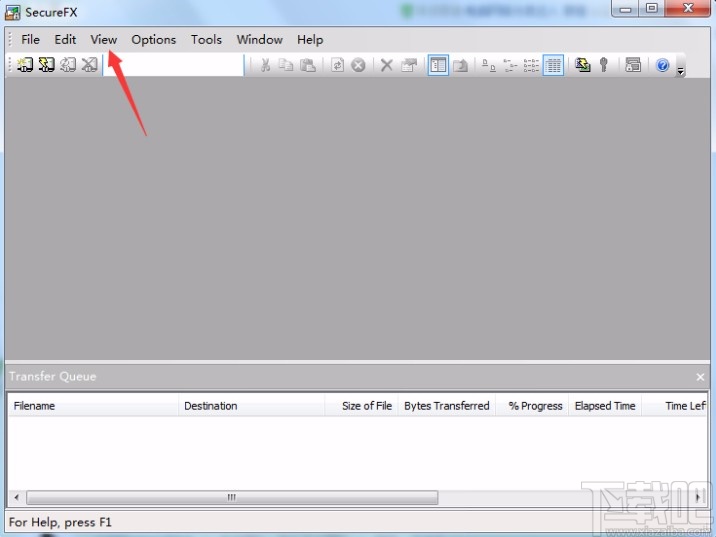Maximize the SecureFX window

tap(652, 9)
